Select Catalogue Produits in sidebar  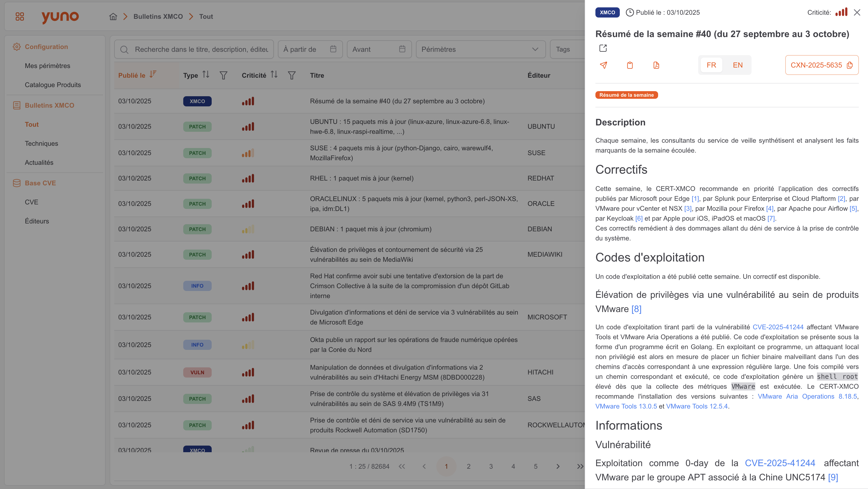coord(53,85)
